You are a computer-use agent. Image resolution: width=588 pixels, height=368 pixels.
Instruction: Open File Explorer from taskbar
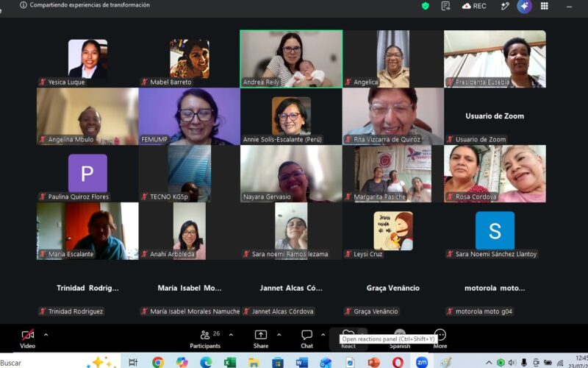pyautogui.click(x=254, y=362)
